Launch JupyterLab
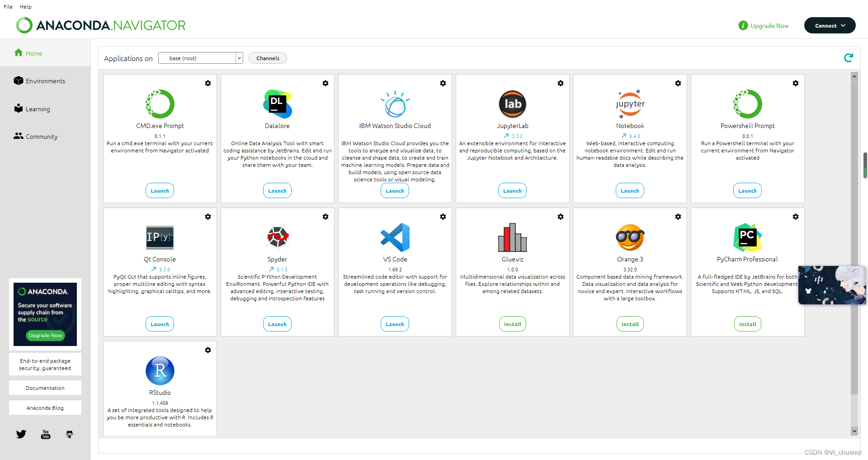The image size is (868, 460). click(512, 190)
